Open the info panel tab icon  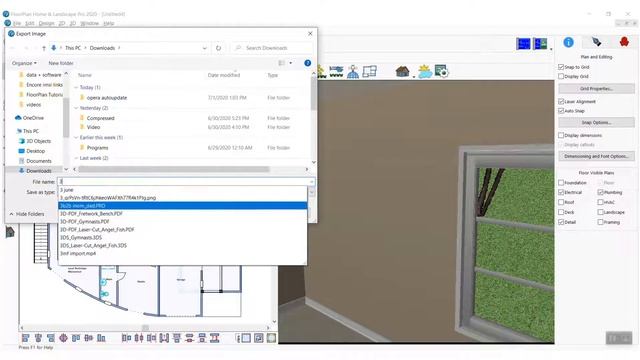568,42
